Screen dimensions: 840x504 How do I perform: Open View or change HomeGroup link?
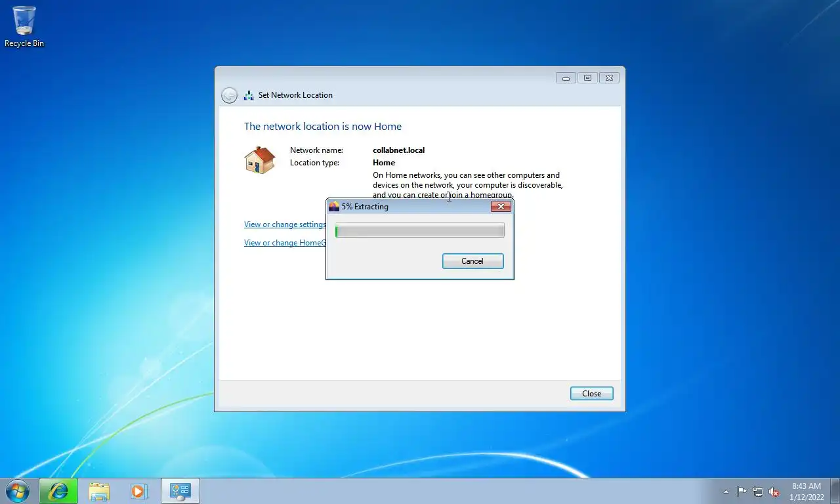click(285, 243)
